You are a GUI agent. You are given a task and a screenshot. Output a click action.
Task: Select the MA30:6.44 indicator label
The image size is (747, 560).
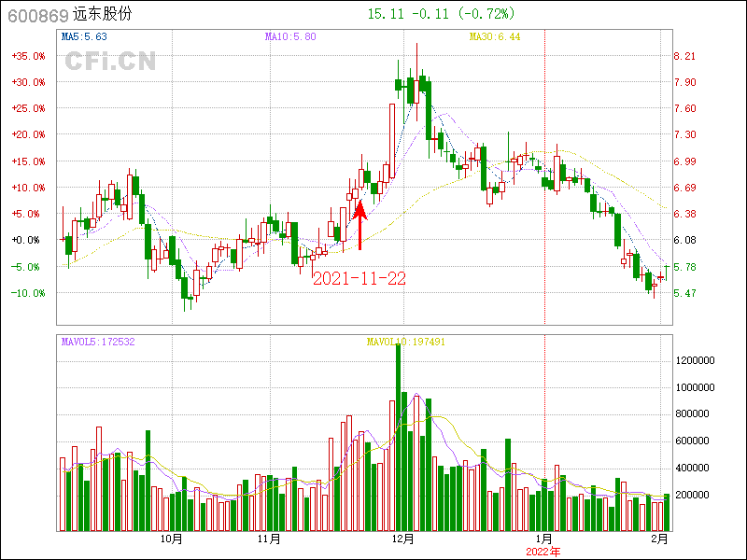[x=494, y=37]
